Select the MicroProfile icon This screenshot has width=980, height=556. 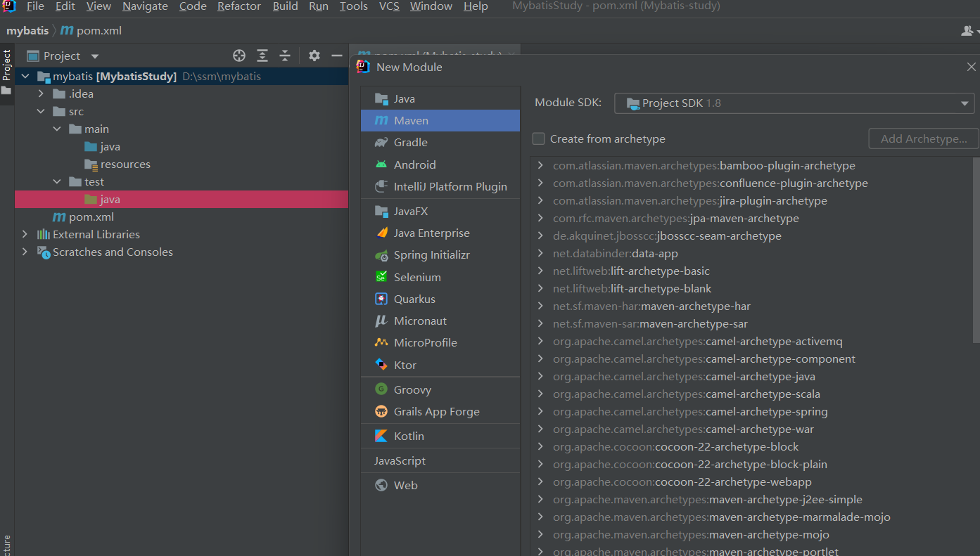381,343
